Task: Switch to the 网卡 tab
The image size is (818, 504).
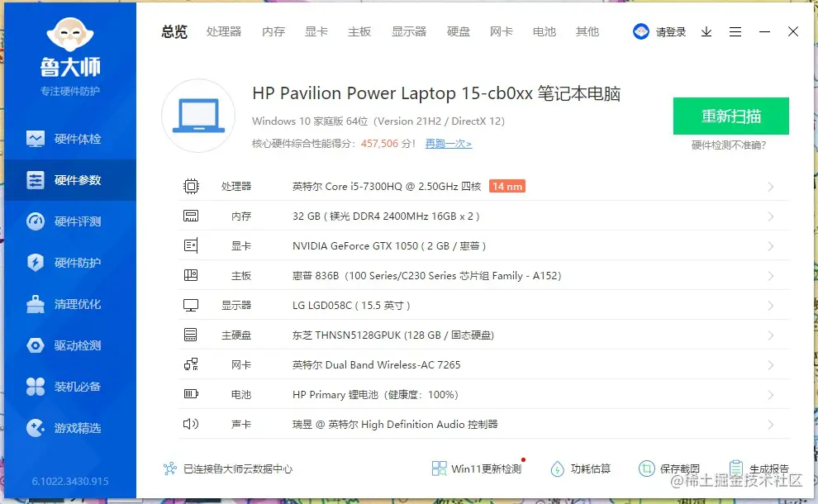Action: click(502, 32)
